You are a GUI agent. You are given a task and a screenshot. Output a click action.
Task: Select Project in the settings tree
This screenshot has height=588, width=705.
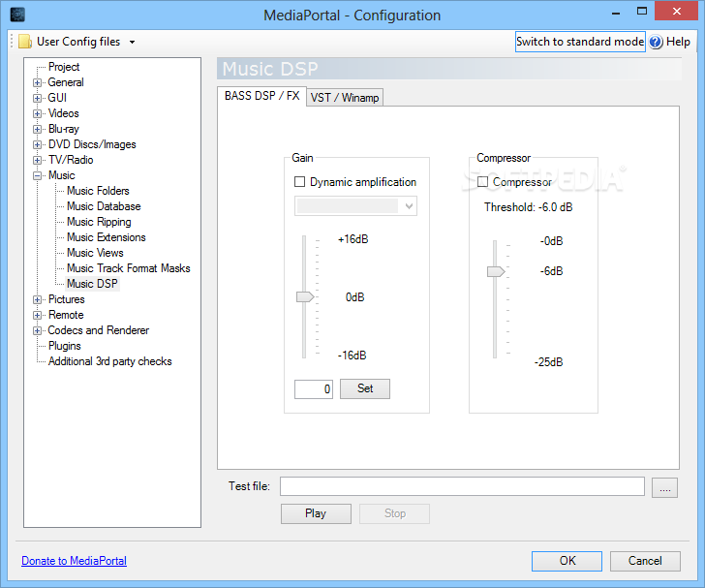click(64, 67)
